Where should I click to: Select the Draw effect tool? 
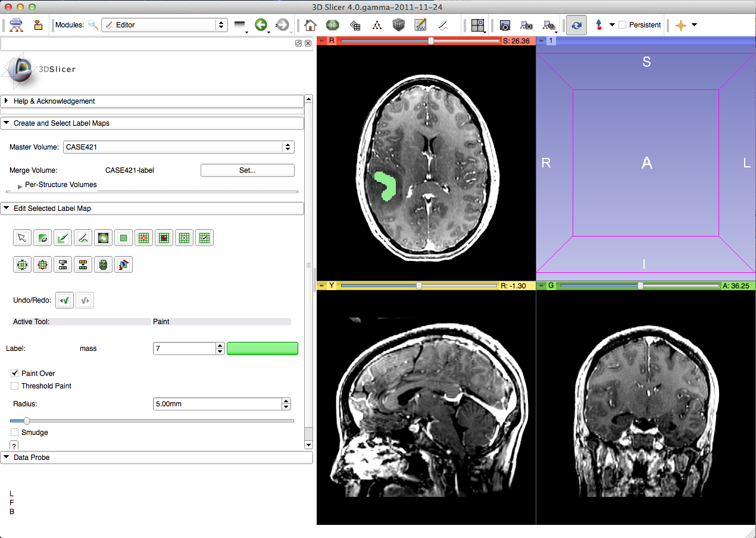click(x=83, y=238)
